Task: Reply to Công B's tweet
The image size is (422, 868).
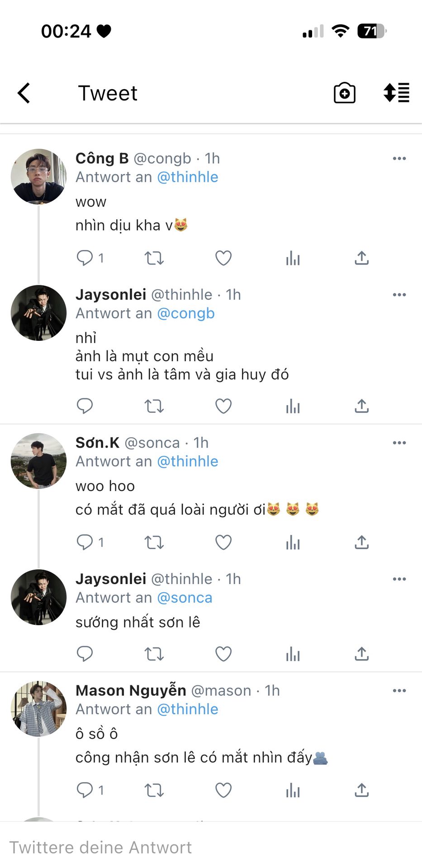Action: click(85, 258)
